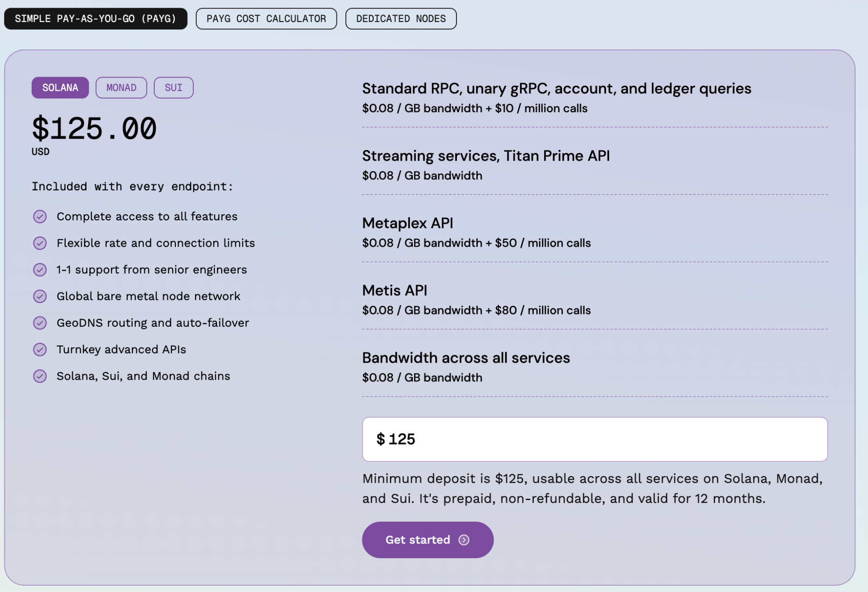
Task: Click checkmark icon beside GeoDNS routing and auto-failover
Action: click(40, 323)
